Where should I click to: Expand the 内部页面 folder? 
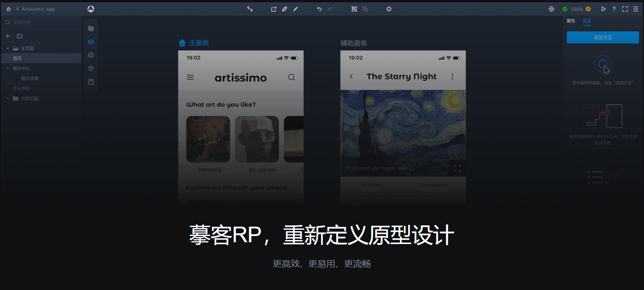pos(8,99)
